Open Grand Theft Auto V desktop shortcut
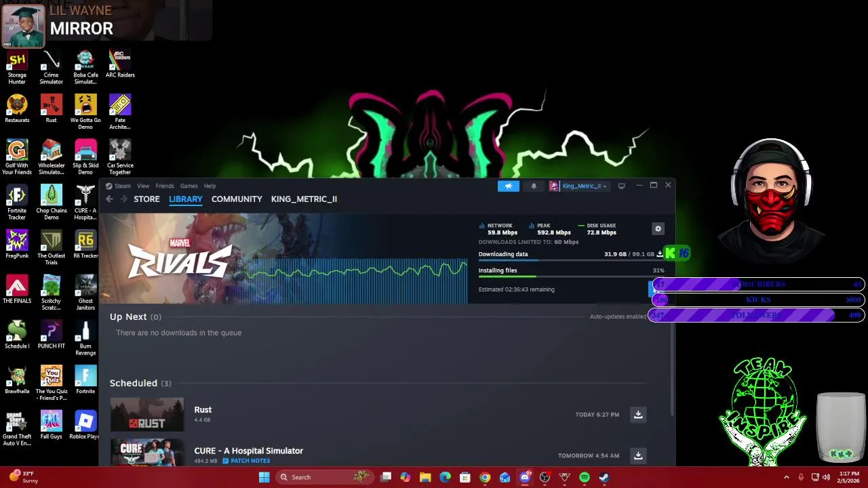 (17, 428)
